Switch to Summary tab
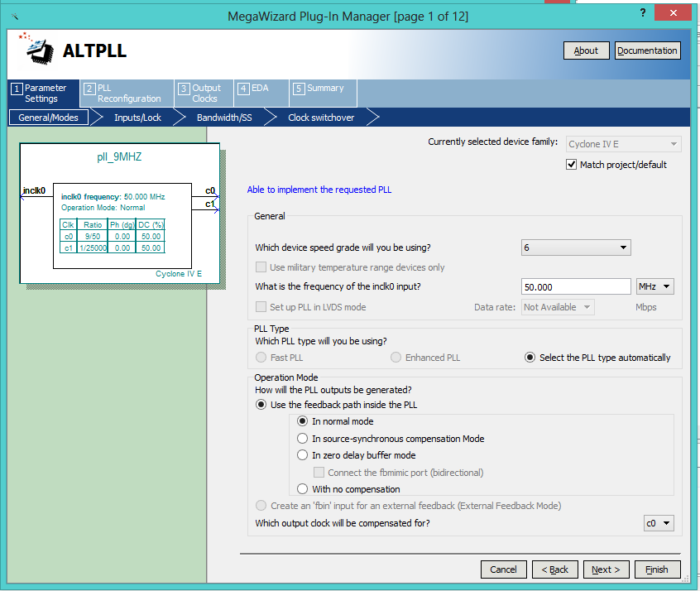Image resolution: width=700 pixels, height=591 pixels. [324, 94]
